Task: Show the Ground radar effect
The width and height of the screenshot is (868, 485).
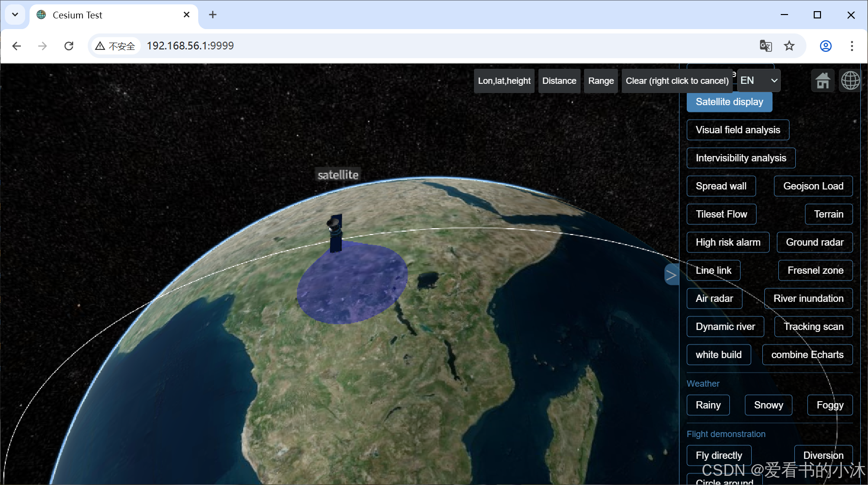Action: [x=815, y=242]
